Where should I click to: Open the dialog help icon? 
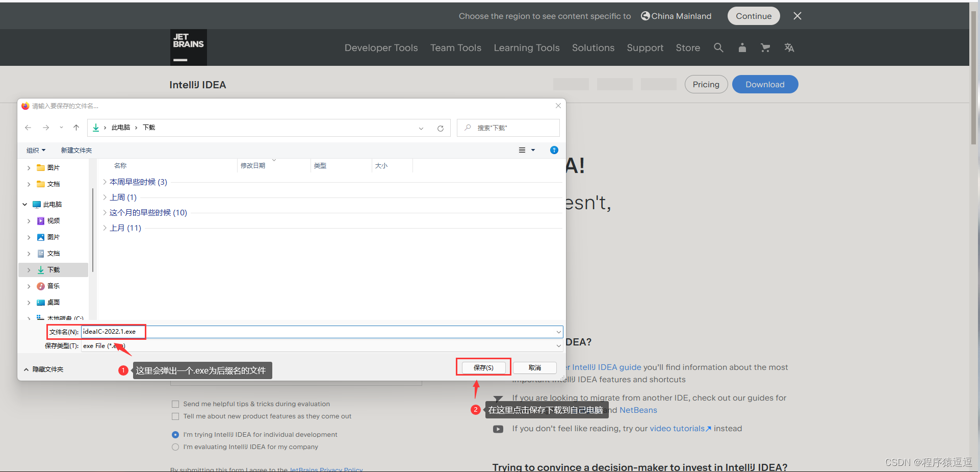(554, 150)
